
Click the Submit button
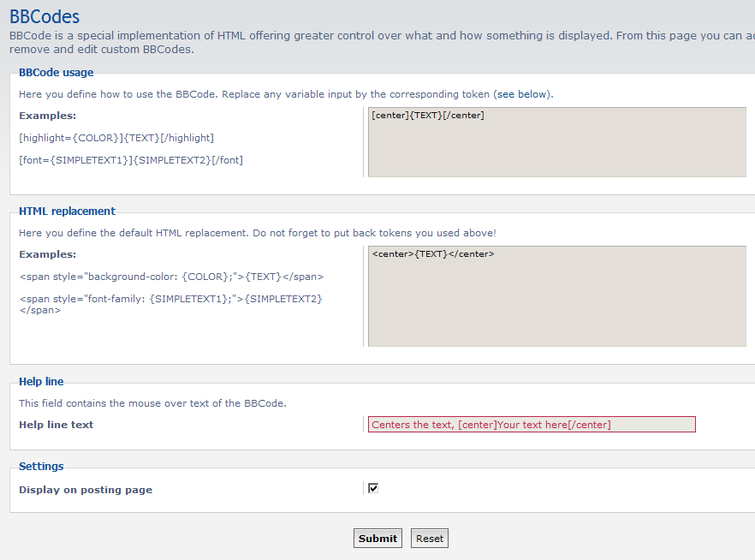(x=377, y=539)
